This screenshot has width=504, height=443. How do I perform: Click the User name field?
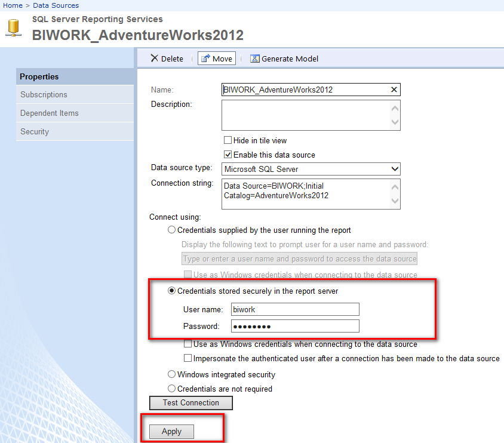(x=295, y=309)
